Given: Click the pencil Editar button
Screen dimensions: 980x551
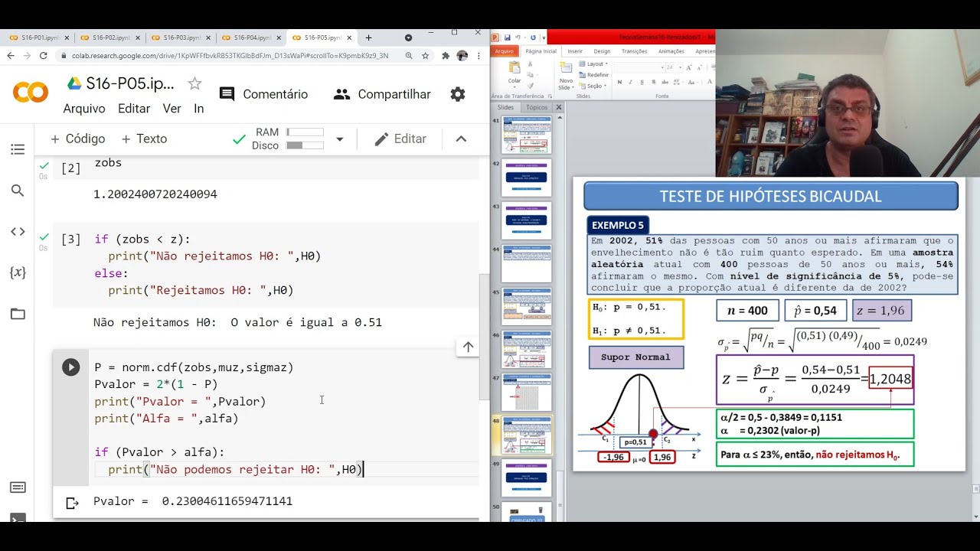Looking at the screenshot, I should pyautogui.click(x=400, y=139).
